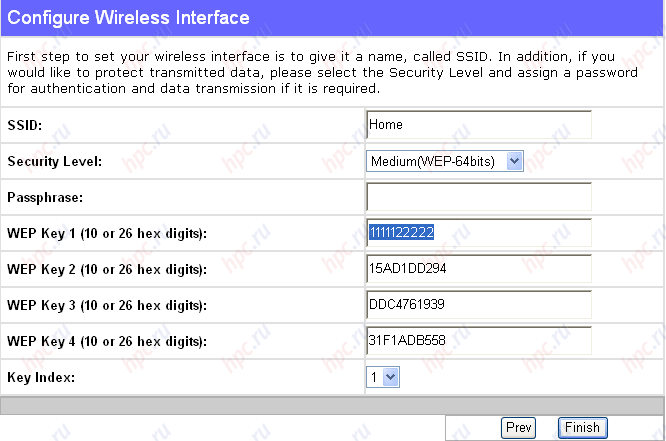Viewport: 666px width, 441px height.
Task: Click WEP Key 3 field DDC4761939
Action: (x=479, y=305)
